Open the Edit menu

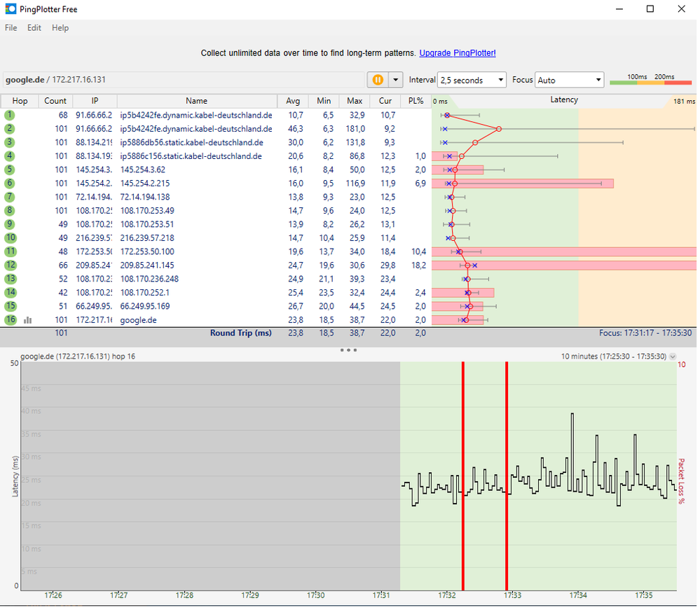tap(34, 28)
